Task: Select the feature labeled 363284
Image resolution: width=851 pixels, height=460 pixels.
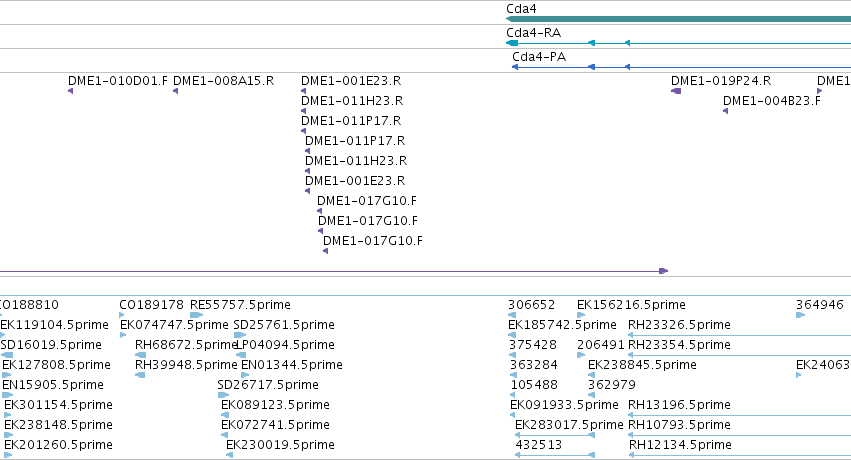Action: [x=534, y=365]
